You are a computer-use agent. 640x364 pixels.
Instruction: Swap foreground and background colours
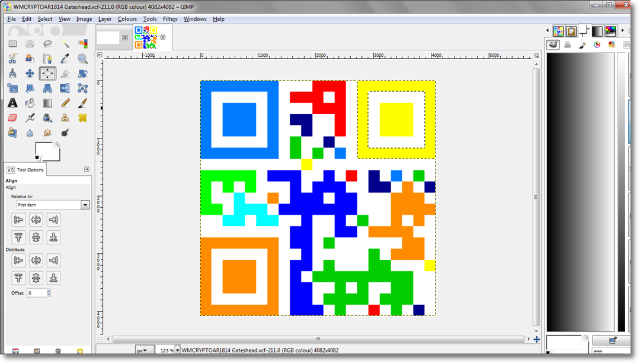click(57, 144)
